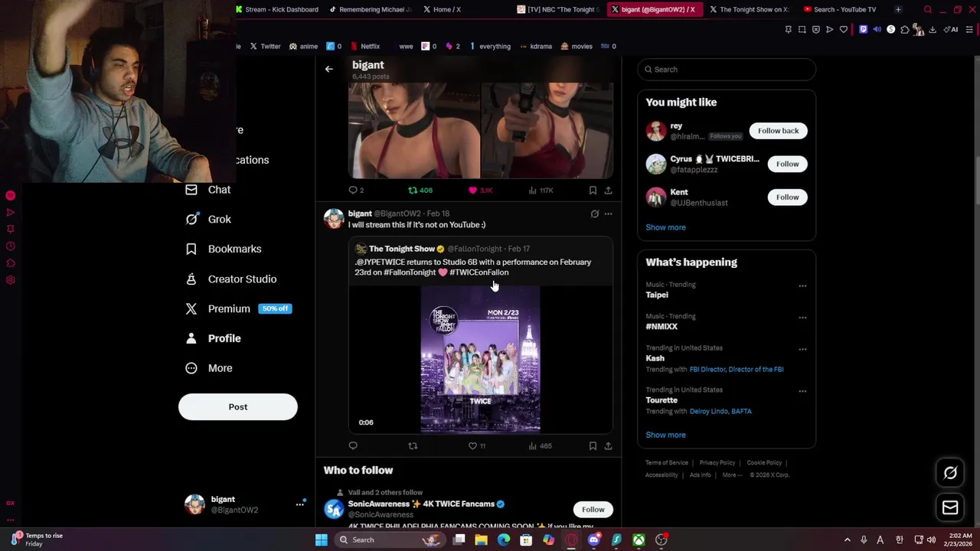Viewport: 980px width, 551px height.
Task: Click the Post button
Action: click(238, 407)
